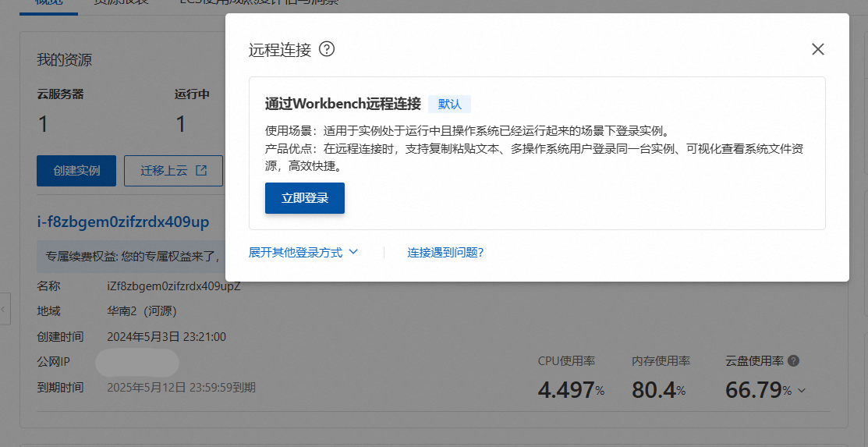Open the 连接遇到问题? help link
Screen dimensions: 868x447
point(445,253)
